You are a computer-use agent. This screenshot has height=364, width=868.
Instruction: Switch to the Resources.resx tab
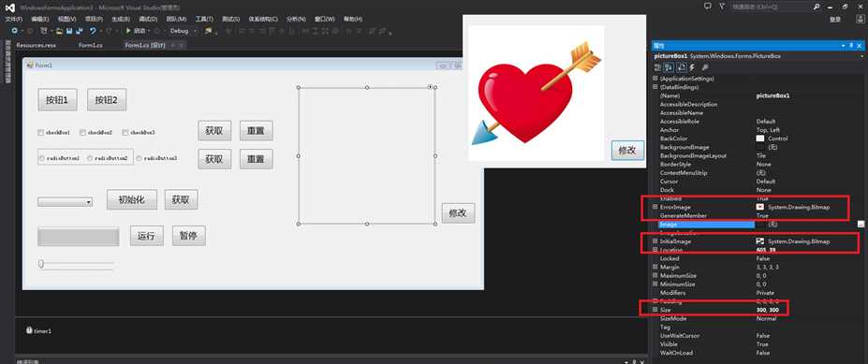pos(36,45)
